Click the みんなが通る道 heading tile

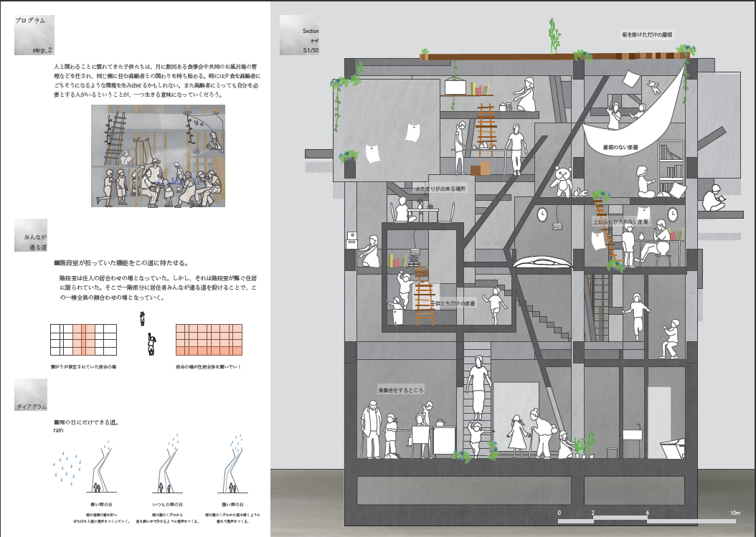click(x=31, y=235)
